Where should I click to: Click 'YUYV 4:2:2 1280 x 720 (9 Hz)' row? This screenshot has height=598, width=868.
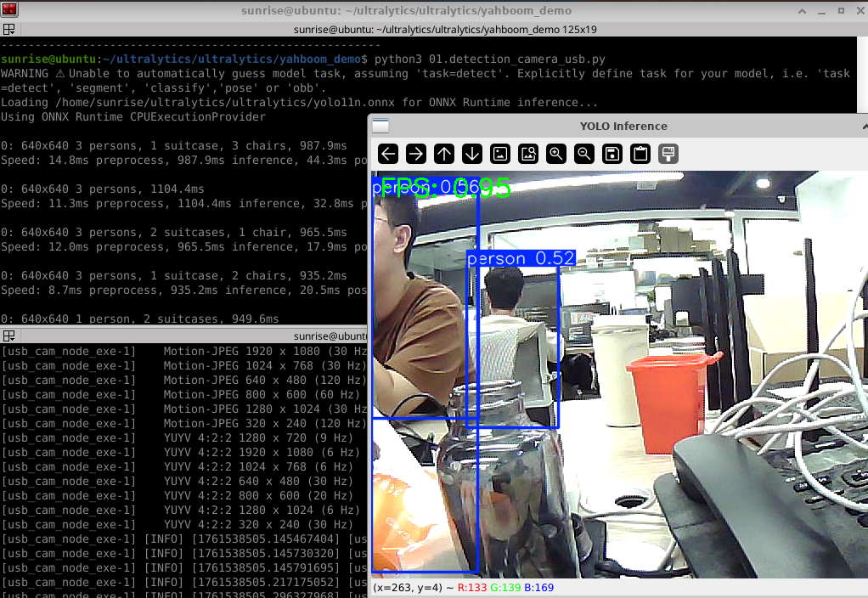point(178,437)
